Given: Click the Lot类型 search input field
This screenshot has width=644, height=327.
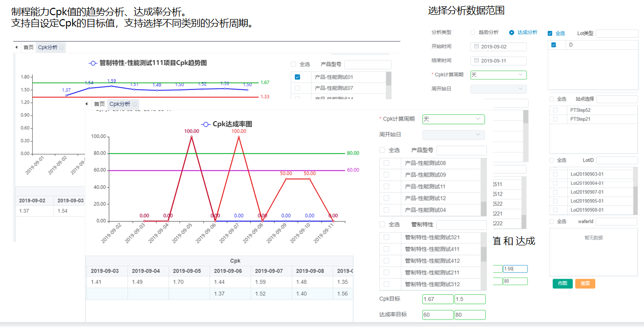Looking at the screenshot, I should click(617, 34).
